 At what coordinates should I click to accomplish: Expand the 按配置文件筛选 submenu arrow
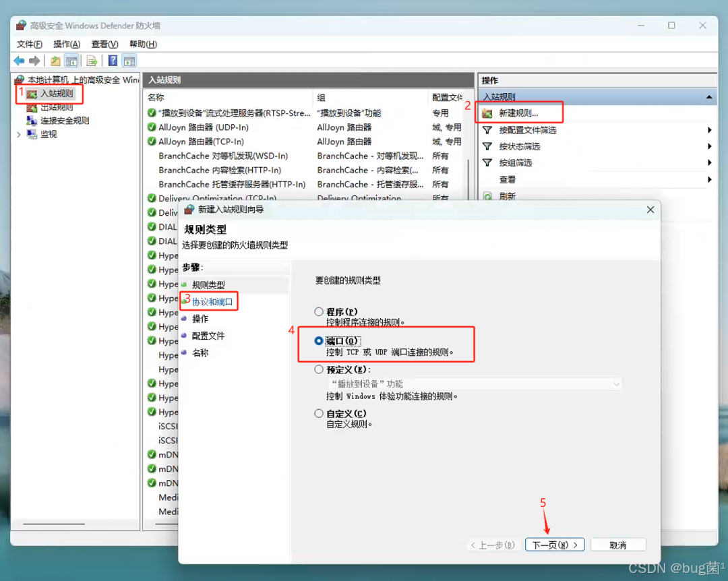click(x=709, y=130)
